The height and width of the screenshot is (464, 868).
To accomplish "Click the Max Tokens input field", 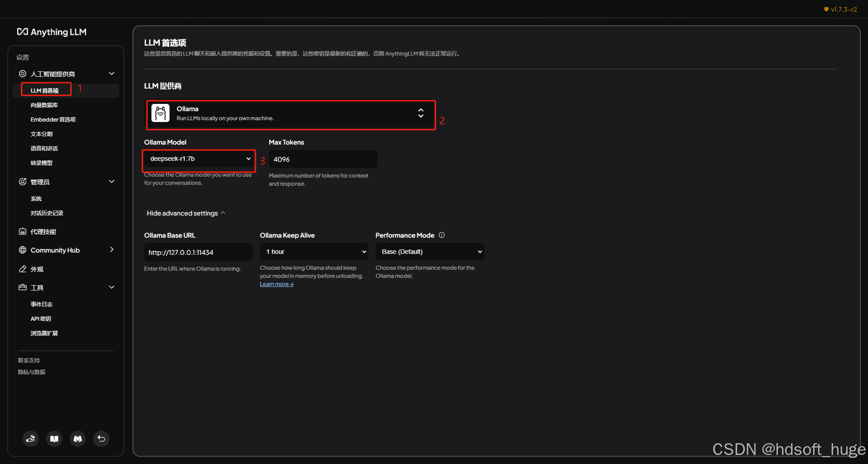I will click(x=323, y=159).
